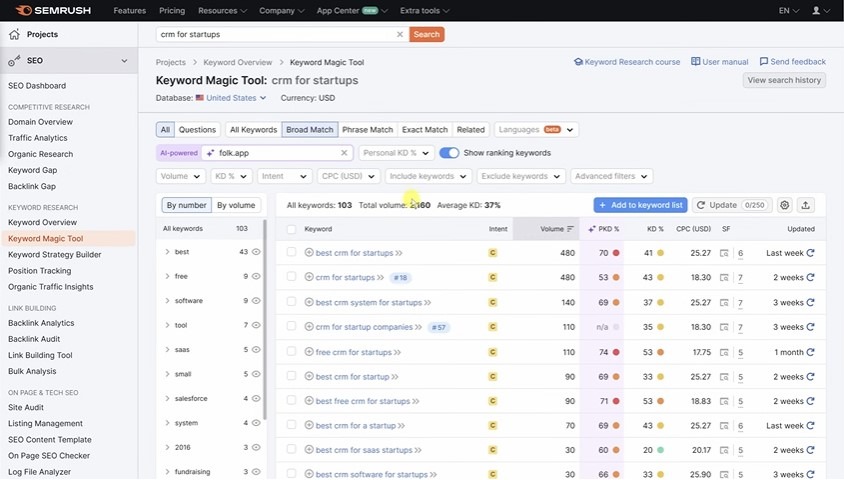Add 'best crm for startups' via plus icon
Image resolution: width=844 pixels, height=480 pixels.
pos(309,252)
